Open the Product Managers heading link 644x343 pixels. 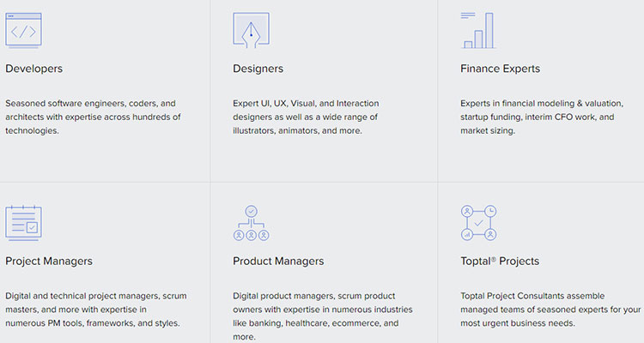tap(278, 261)
